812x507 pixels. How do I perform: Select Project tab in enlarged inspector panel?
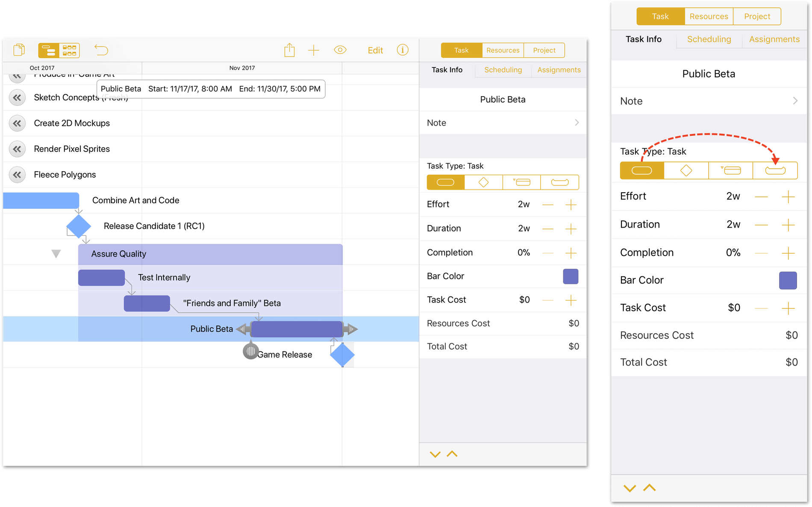tap(757, 16)
